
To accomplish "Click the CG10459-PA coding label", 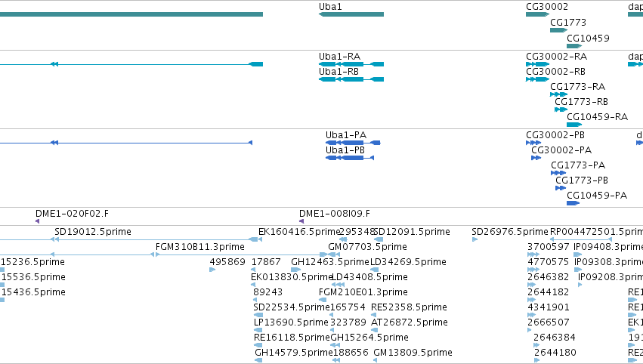I will (x=597, y=196).
